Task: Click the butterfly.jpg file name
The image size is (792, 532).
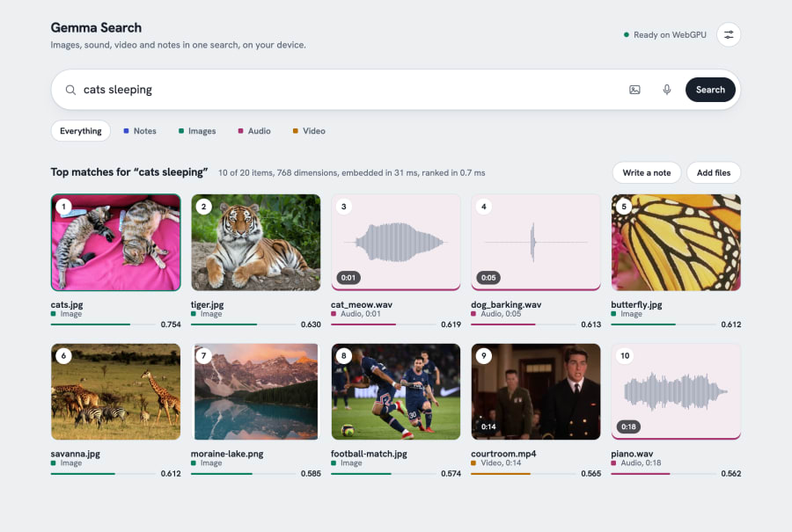Action: click(x=636, y=304)
